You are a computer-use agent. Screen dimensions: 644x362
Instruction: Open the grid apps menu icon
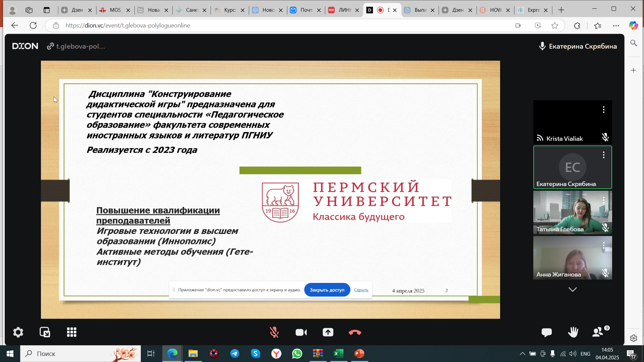point(71,332)
